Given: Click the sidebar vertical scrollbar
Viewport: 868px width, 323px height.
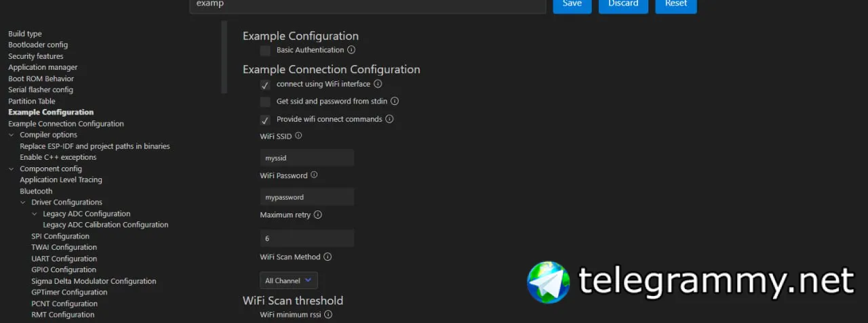Looking at the screenshot, I should pyautogui.click(x=224, y=58).
